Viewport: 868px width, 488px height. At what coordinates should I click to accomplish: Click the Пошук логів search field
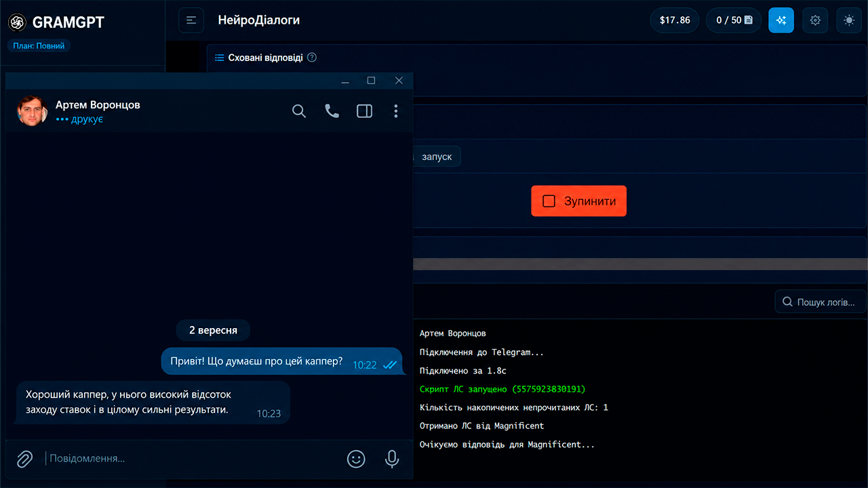coord(821,302)
